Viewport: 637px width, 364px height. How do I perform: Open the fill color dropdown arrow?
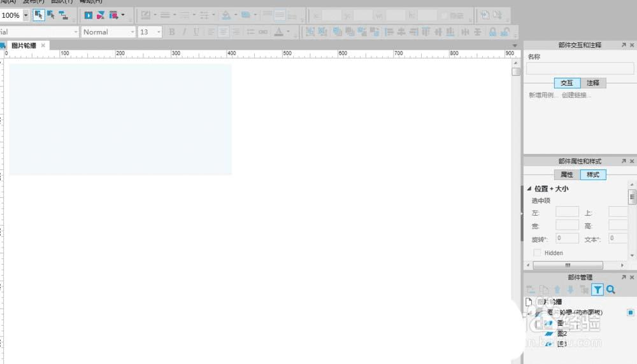pos(236,15)
